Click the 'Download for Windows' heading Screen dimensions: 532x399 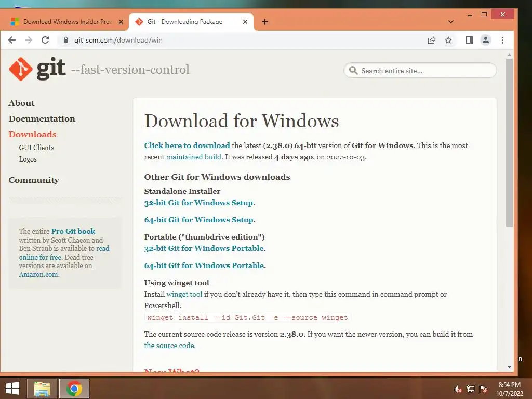pos(242,121)
